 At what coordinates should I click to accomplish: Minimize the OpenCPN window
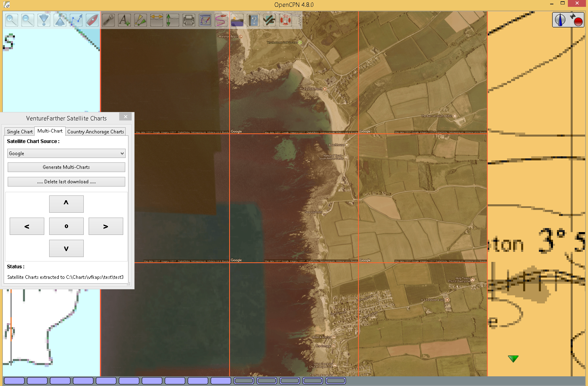tap(552, 4)
